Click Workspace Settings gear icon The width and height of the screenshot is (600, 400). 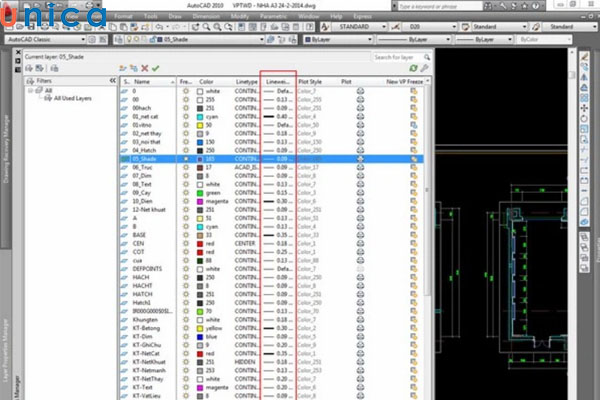click(92, 39)
